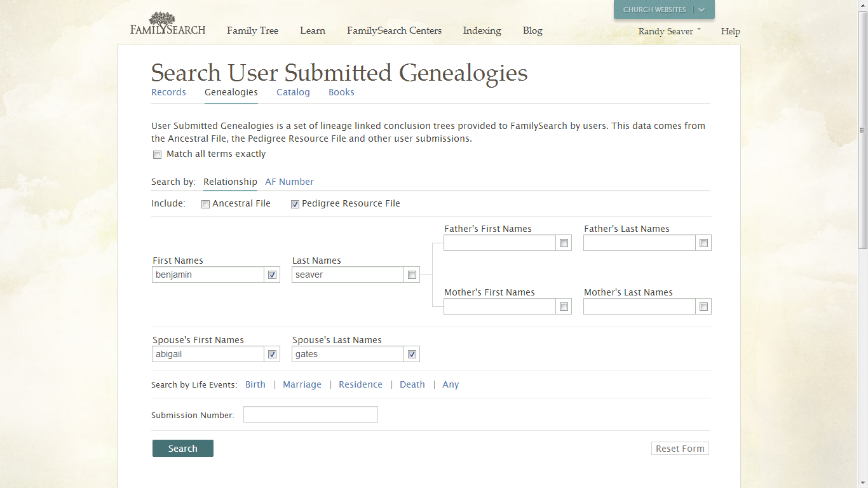Enable Match all terms exactly checkbox
The width and height of the screenshot is (868, 488).
pos(157,154)
